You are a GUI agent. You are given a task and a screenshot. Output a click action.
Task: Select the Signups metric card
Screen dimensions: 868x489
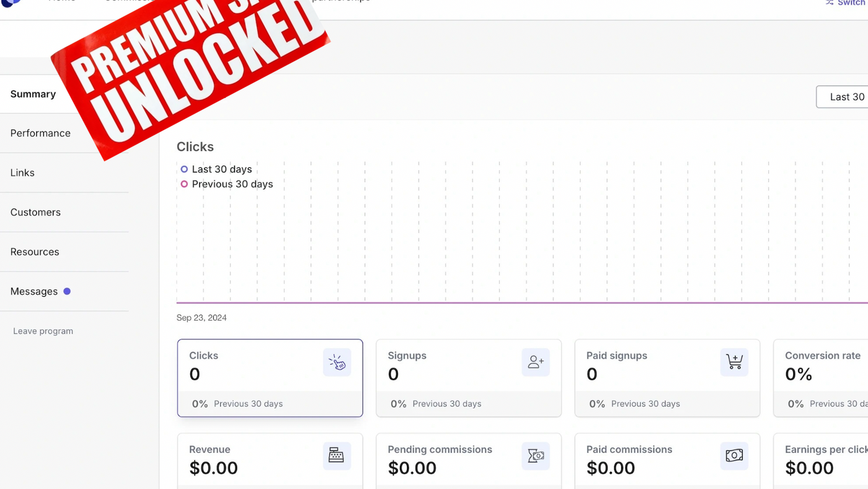tap(468, 377)
